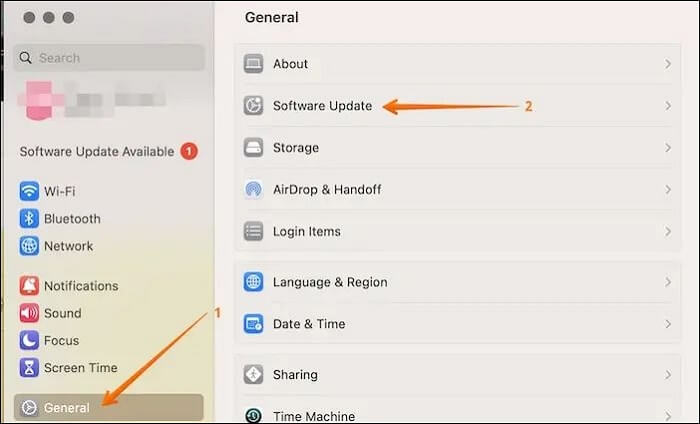
Task: Open the Software Update chevron arrow
Action: click(667, 106)
